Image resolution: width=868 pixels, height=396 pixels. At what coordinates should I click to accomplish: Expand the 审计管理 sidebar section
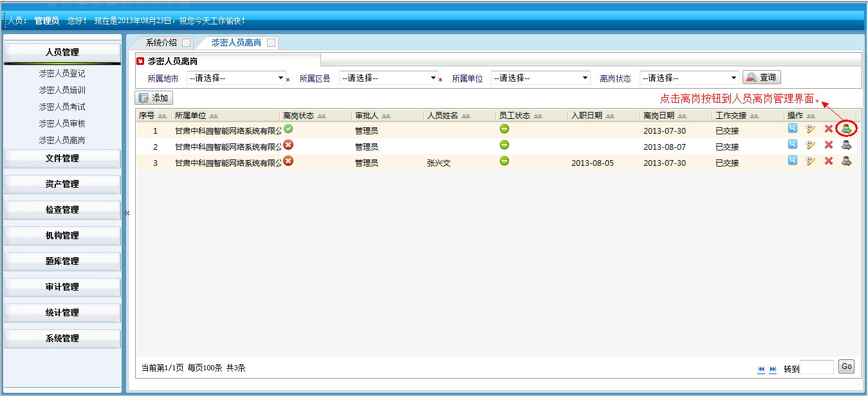click(62, 287)
